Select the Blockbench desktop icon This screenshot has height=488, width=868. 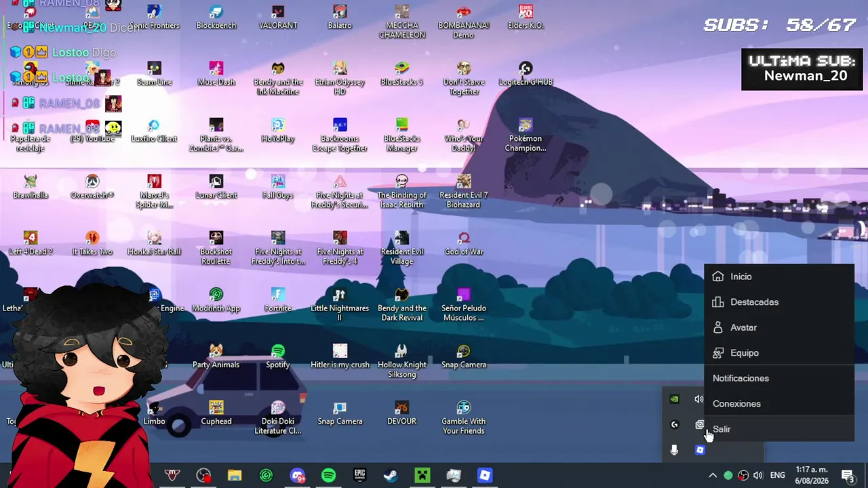point(216,17)
